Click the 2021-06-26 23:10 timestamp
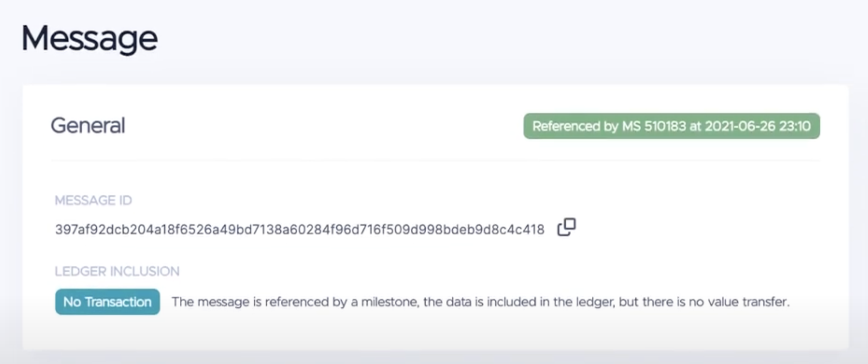The width and height of the screenshot is (868, 364). [758, 126]
